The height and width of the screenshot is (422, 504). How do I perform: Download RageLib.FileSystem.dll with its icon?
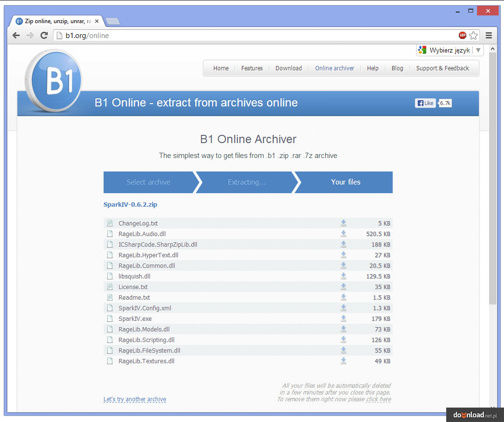(x=343, y=350)
